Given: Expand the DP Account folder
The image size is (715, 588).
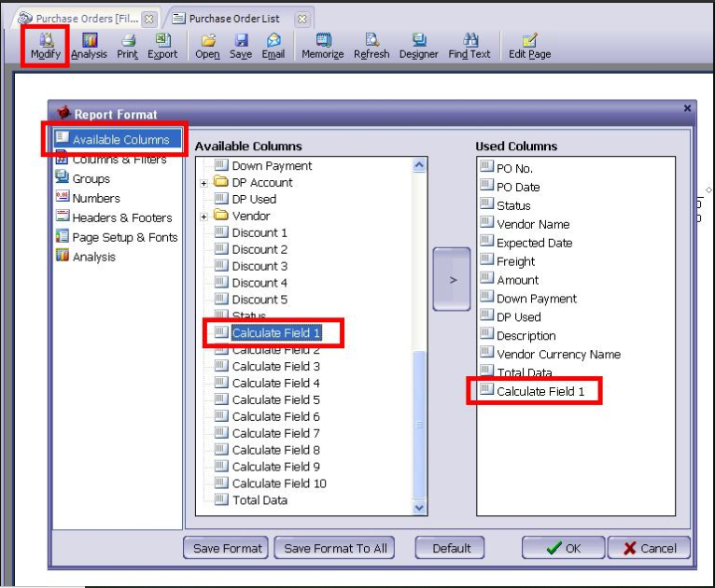Looking at the screenshot, I should (x=203, y=183).
